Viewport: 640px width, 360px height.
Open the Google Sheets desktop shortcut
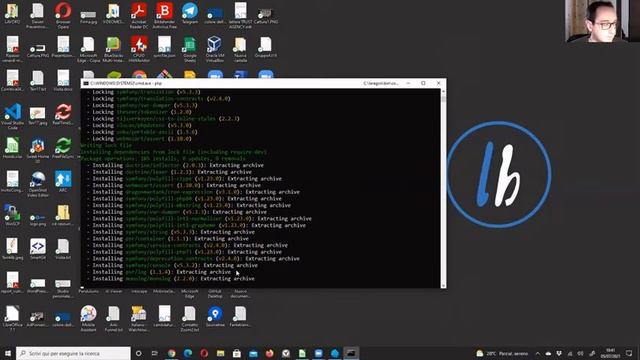click(190, 49)
